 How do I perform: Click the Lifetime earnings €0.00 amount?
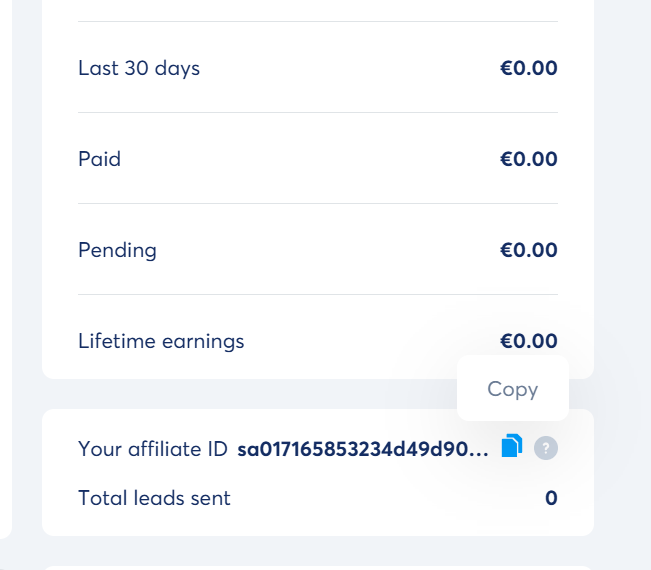click(x=528, y=341)
